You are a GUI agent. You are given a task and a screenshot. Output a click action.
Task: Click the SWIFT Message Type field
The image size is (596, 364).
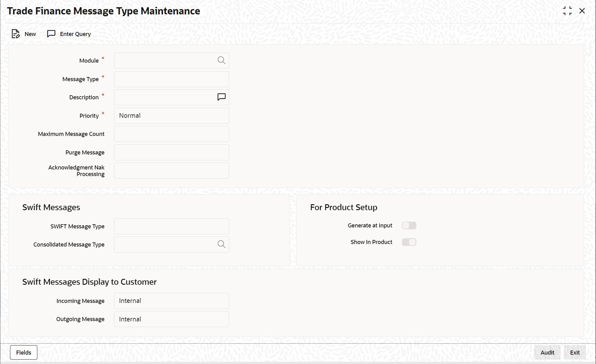[171, 226]
